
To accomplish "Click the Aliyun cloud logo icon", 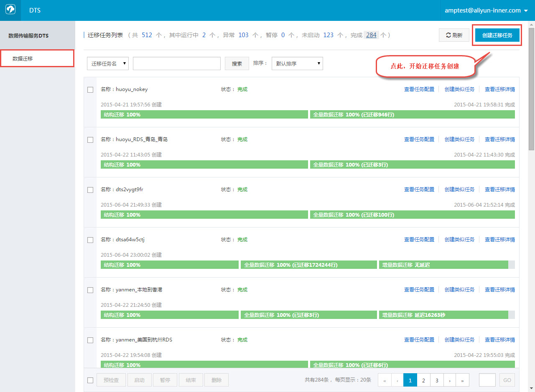I will (x=10, y=10).
